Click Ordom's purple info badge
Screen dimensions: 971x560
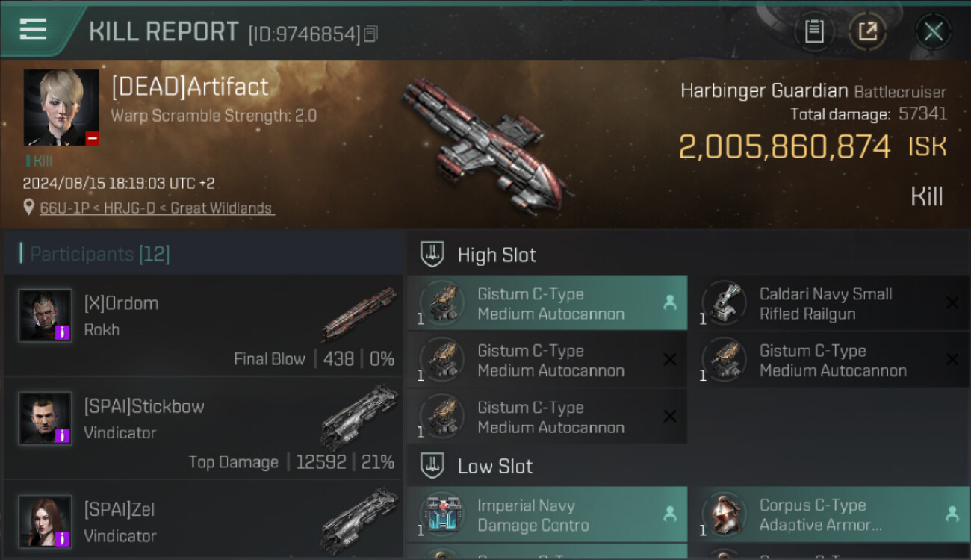pos(63,332)
